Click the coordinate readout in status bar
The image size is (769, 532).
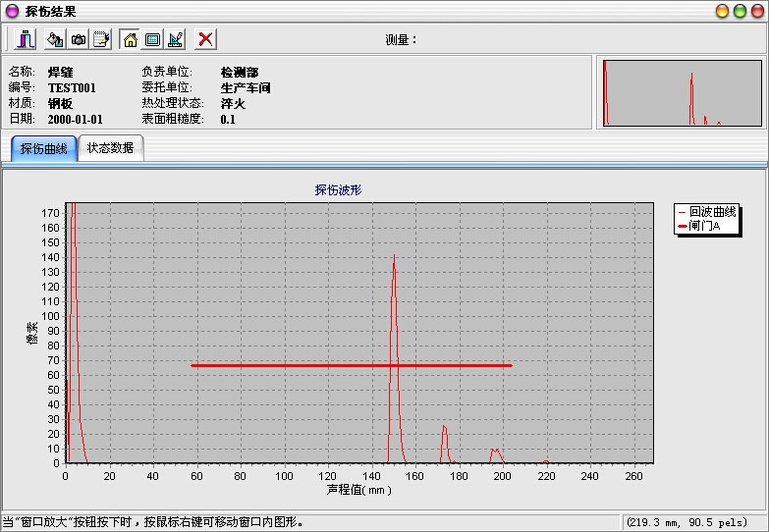(686, 522)
